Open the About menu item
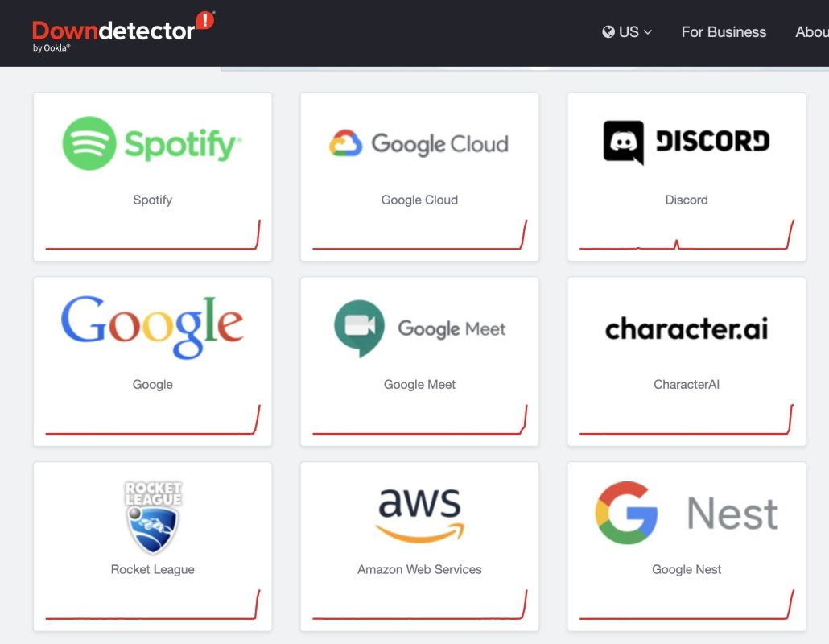The width and height of the screenshot is (829, 644). 812,32
